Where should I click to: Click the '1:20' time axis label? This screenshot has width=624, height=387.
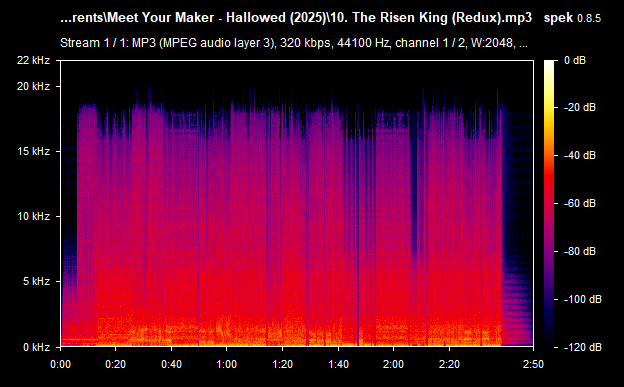283,364
